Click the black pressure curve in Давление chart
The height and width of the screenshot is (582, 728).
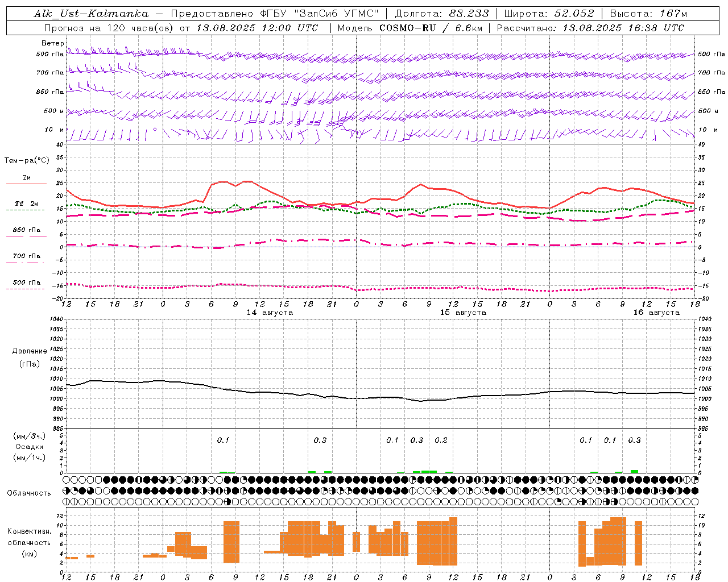click(380, 397)
